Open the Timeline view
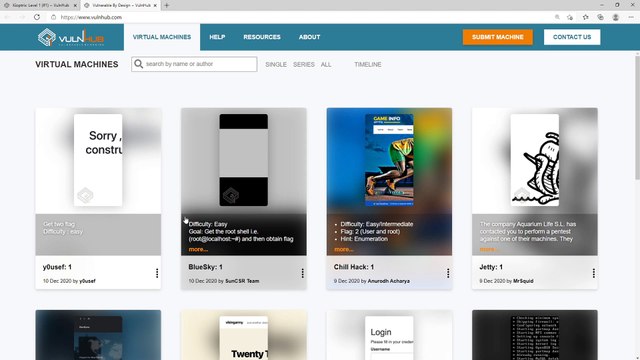 tap(368, 64)
